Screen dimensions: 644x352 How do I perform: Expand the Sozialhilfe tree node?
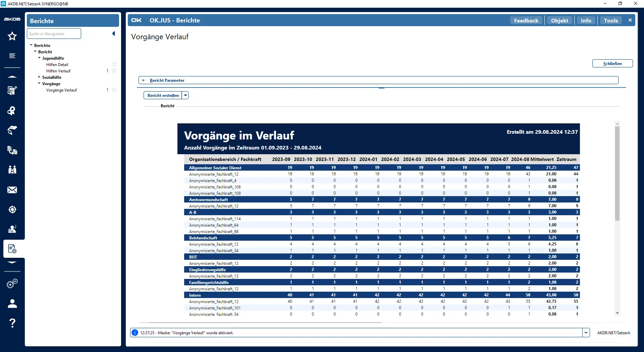coord(39,77)
